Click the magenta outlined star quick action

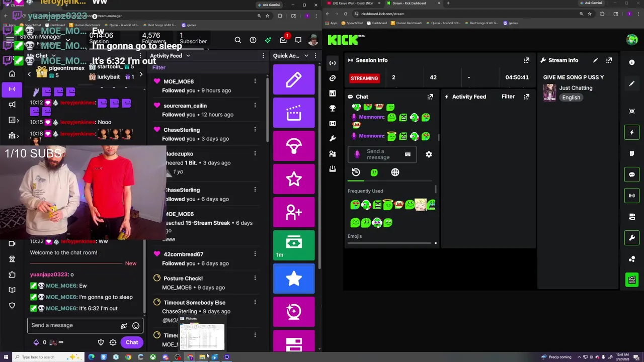294,179
